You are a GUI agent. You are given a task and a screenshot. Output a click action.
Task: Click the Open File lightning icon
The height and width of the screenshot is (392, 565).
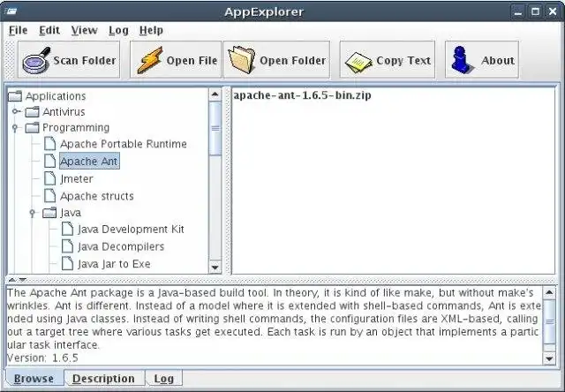(x=149, y=60)
